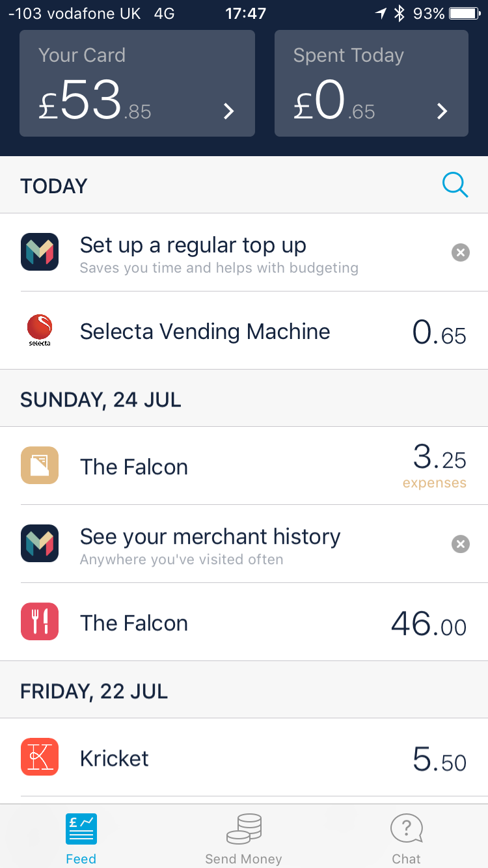Tap the Kricket merchant logo

tap(40, 757)
